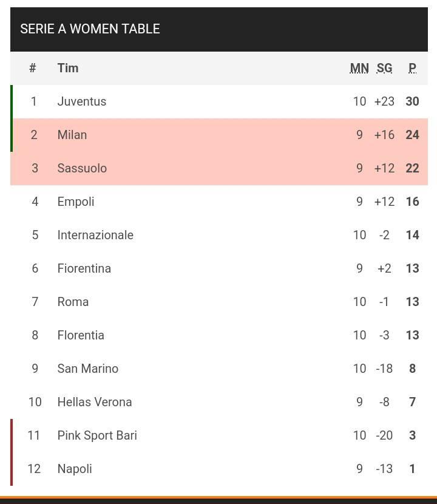This screenshot has height=504, width=437.
Task: Click the Juventus team name
Action: (81, 101)
